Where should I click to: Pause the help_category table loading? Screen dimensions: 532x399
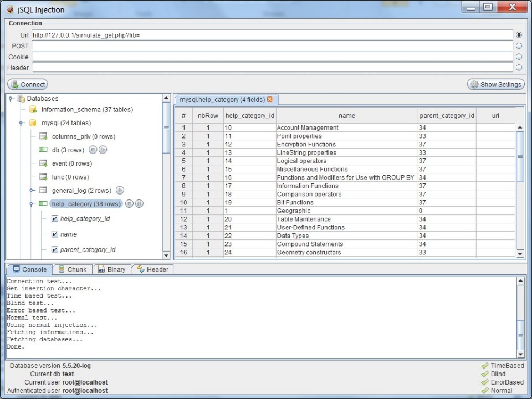[139, 204]
